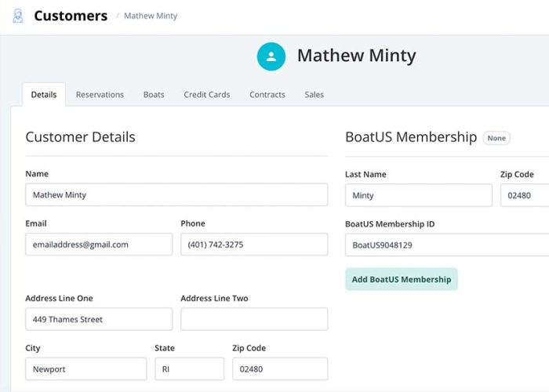Click the None membership status badge
549x392 pixels.
coord(496,138)
